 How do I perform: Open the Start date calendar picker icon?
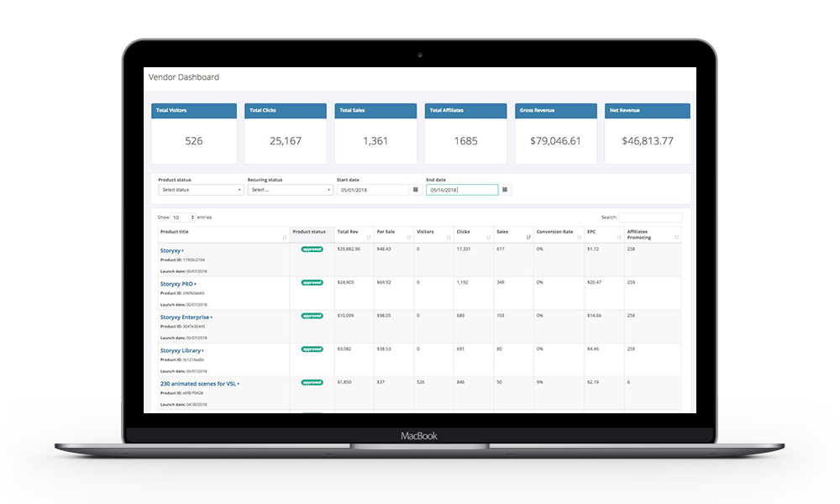pos(416,190)
